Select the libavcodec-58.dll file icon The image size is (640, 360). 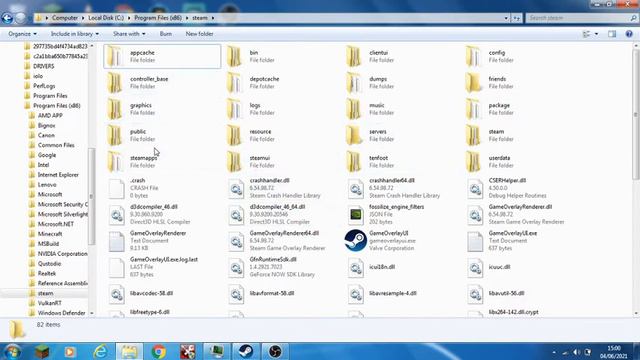point(117,294)
